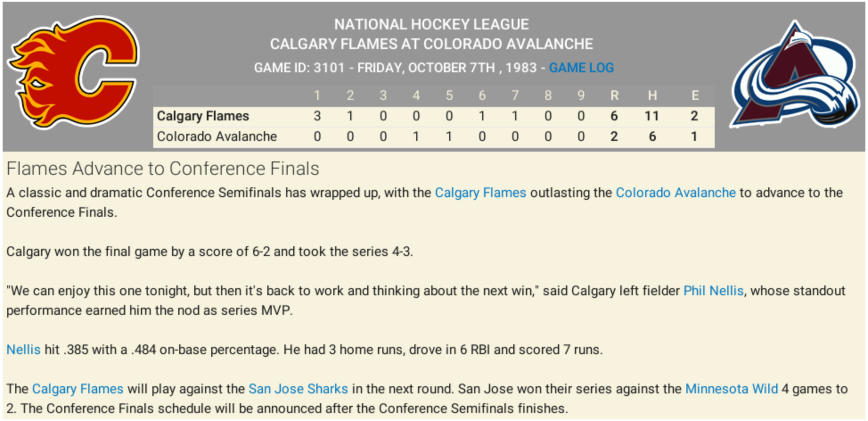The height and width of the screenshot is (421, 868).
Task: Open Calgary Flames link in the opening paragraph
Action: click(x=480, y=193)
